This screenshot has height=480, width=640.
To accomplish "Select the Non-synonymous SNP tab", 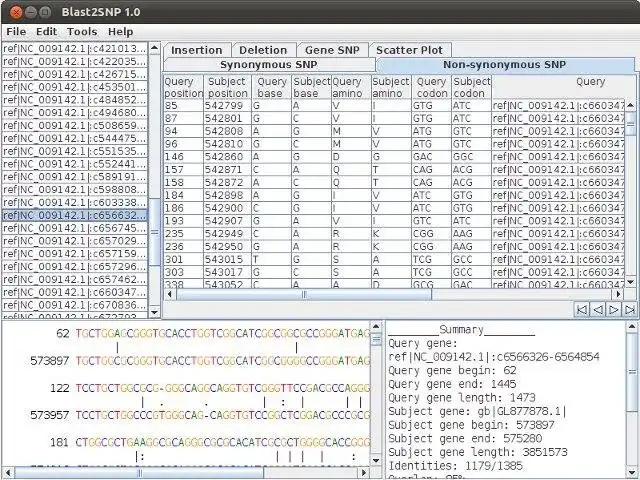I will [505, 65].
